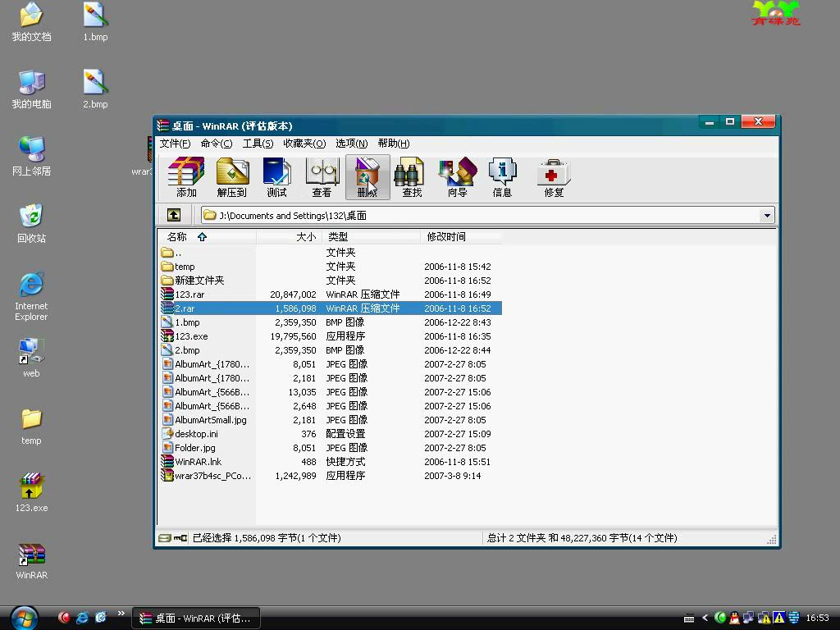Image resolution: width=840 pixels, height=630 pixels.
Task: Click the 删除 (Delete) toolbar icon
Action: 367,177
